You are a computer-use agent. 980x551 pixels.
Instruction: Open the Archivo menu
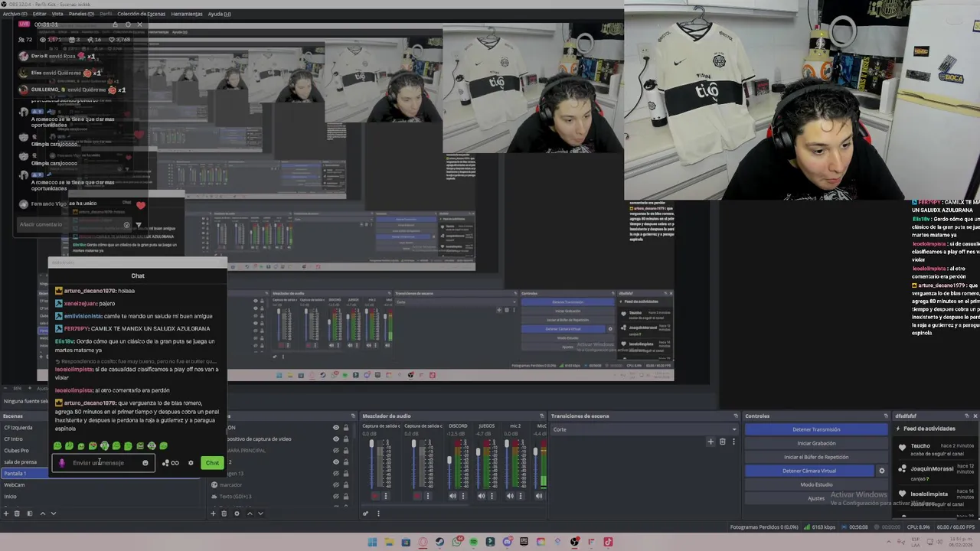(x=15, y=14)
